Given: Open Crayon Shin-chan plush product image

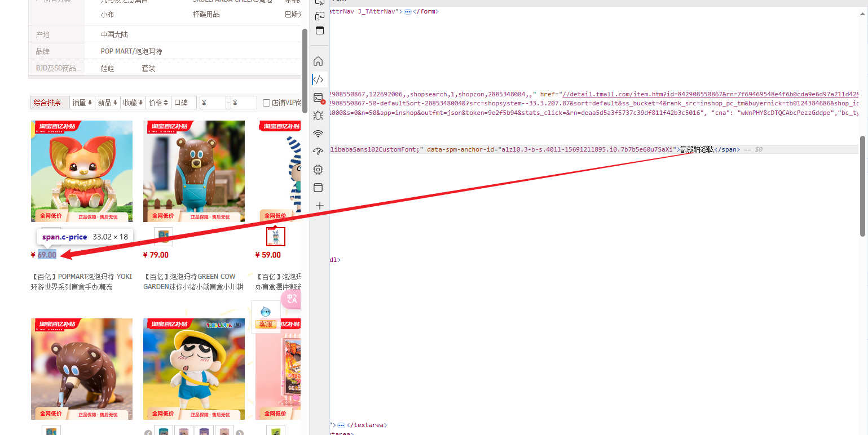Looking at the screenshot, I should (x=194, y=369).
